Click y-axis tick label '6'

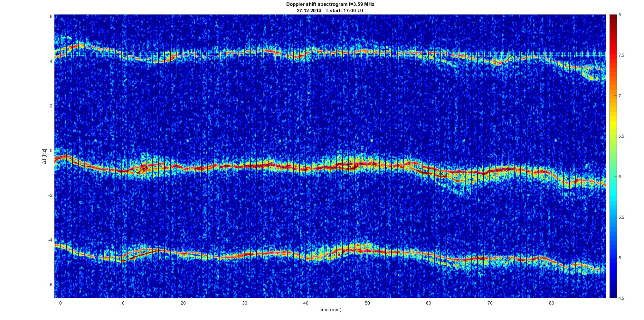[51, 16]
